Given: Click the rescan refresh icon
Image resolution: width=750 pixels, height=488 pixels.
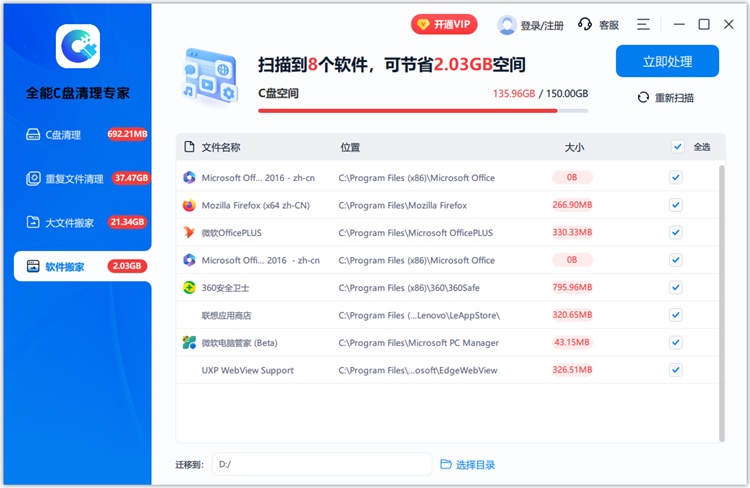Looking at the screenshot, I should pyautogui.click(x=643, y=98).
